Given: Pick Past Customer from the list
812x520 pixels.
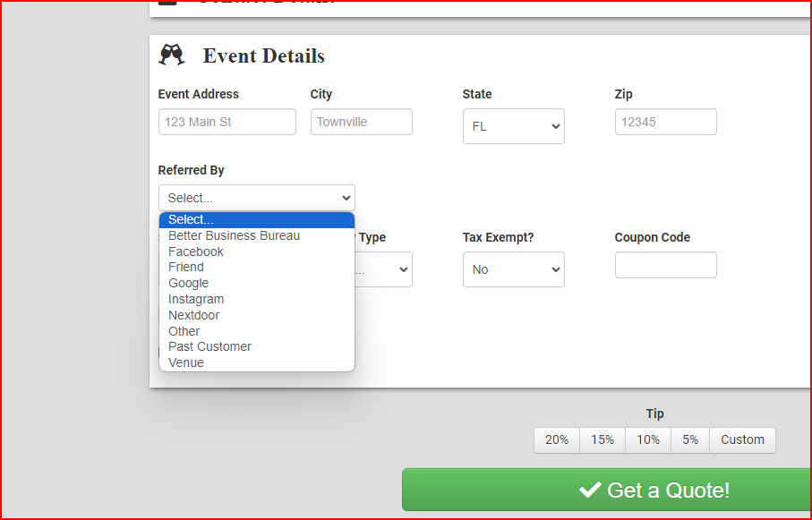Looking at the screenshot, I should pos(210,346).
